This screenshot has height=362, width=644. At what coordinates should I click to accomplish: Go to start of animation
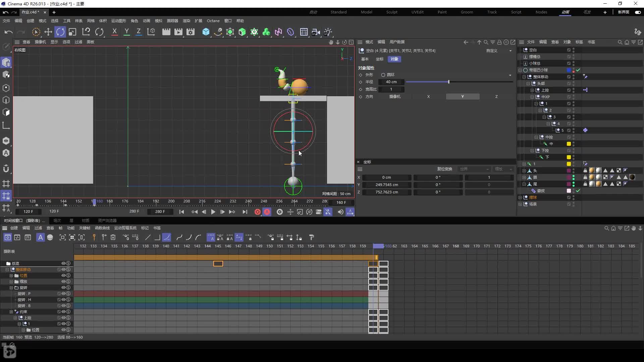pos(181,212)
